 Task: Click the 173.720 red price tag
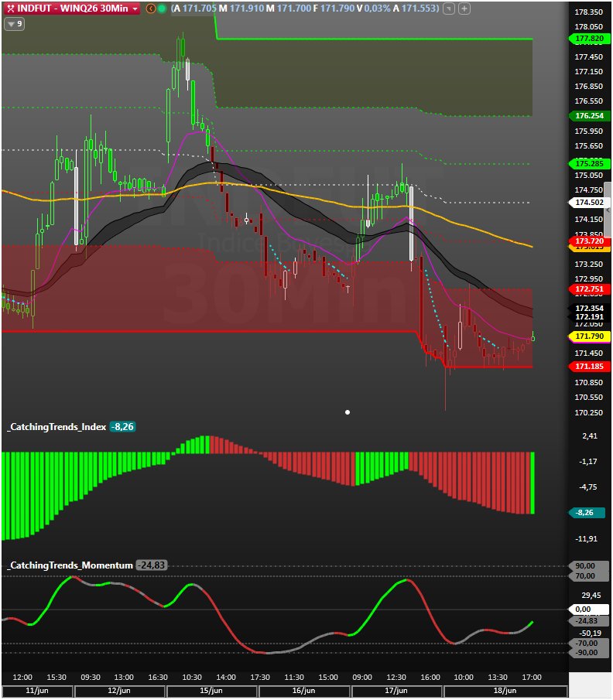(x=589, y=241)
